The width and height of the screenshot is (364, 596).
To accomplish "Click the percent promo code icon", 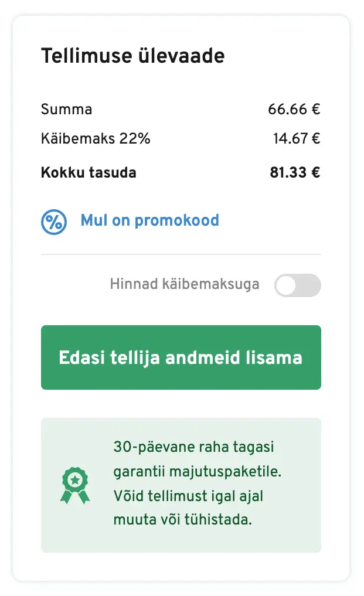I will pos(54,222).
